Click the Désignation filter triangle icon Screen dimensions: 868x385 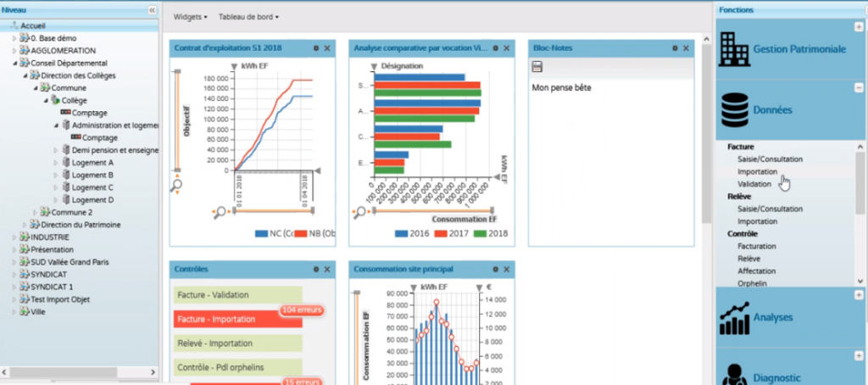tap(374, 66)
